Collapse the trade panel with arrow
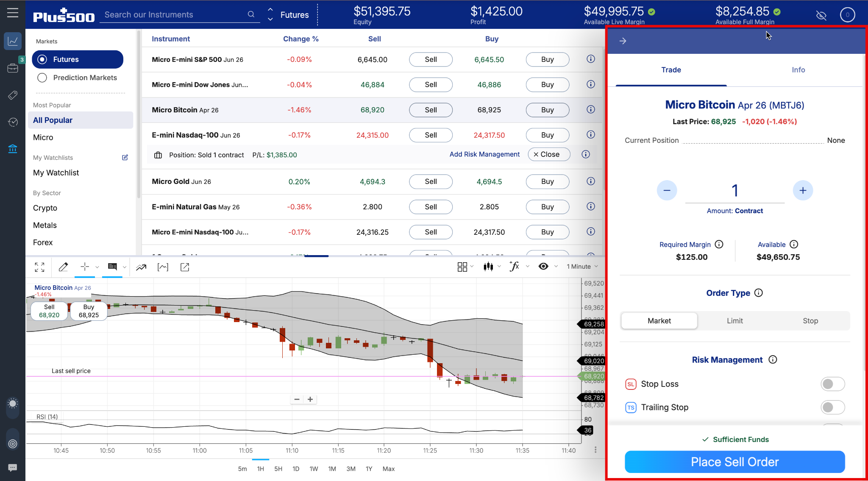 pos(623,41)
